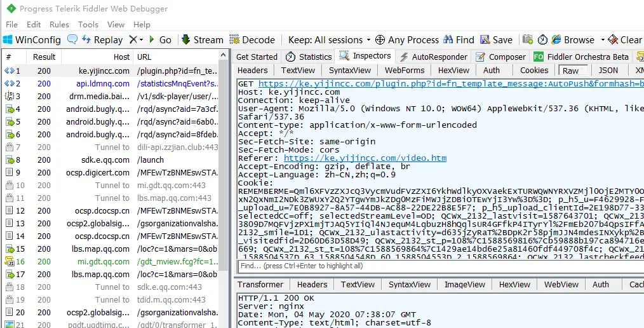
Task: Click the Save sessions icon
Action: pyautogui.click(x=485, y=40)
